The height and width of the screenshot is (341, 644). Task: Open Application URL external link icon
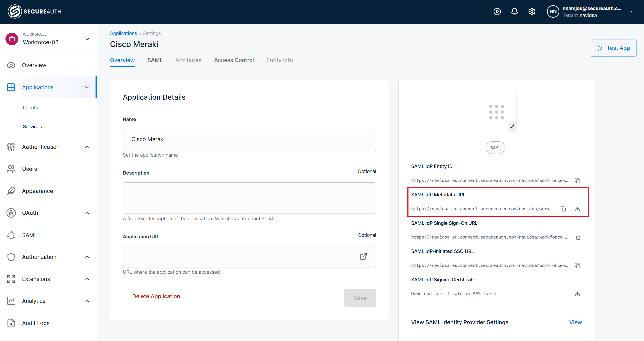pos(363,256)
